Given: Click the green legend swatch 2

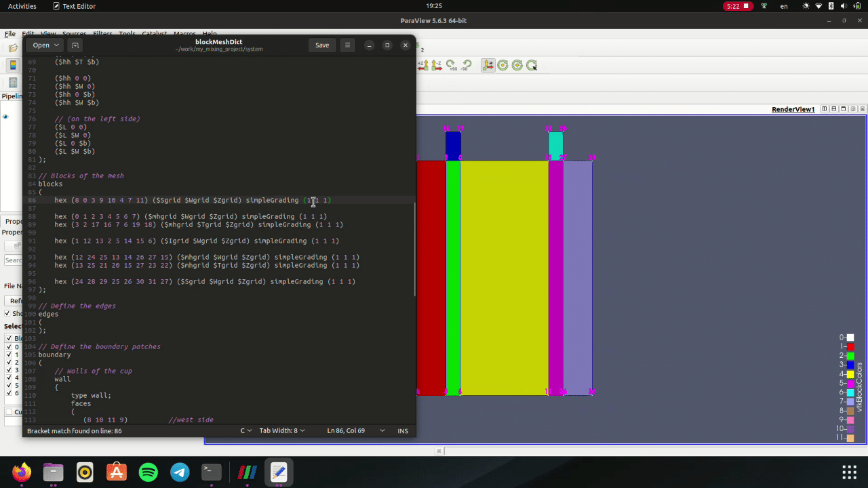Looking at the screenshot, I should point(850,356).
